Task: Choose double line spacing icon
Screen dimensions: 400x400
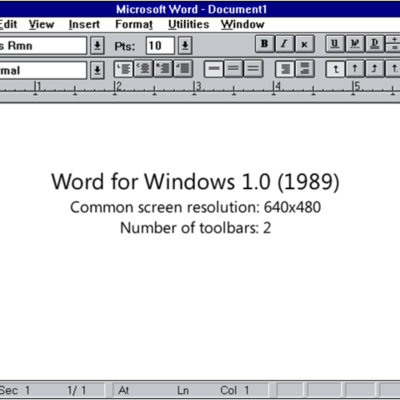Action: (x=253, y=69)
